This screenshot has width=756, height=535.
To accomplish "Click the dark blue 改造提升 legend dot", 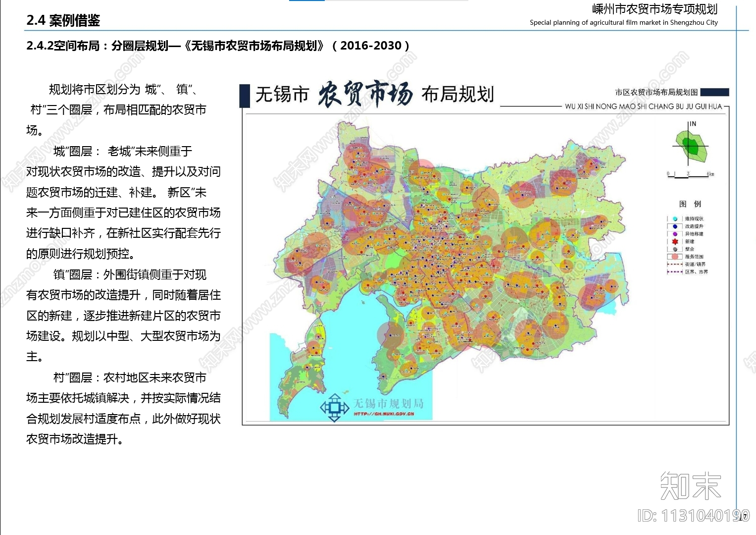I will (675, 226).
